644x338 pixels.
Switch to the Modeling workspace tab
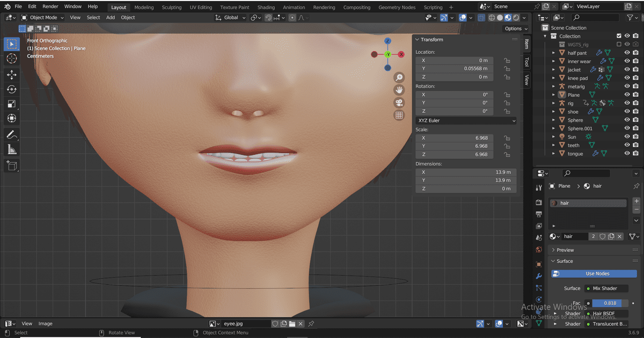[144, 7]
